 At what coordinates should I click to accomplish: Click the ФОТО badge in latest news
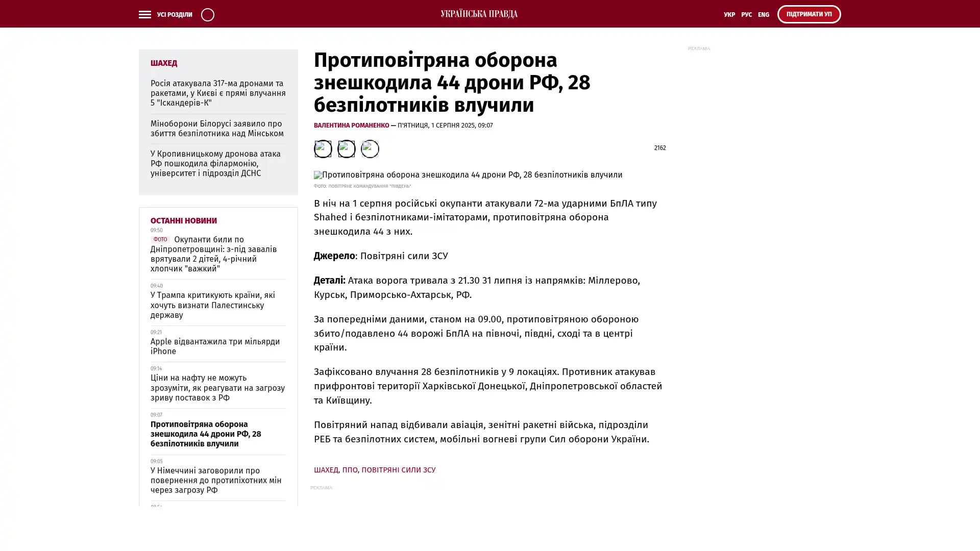160,239
